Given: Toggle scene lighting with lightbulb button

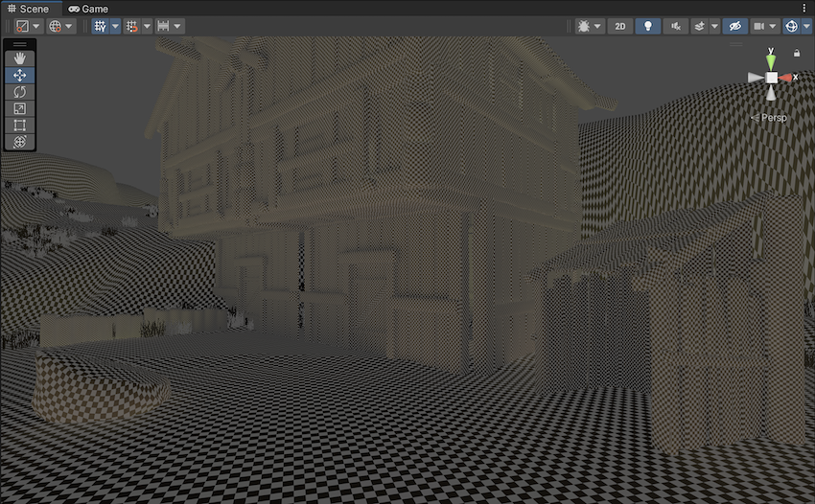Looking at the screenshot, I should point(648,27).
